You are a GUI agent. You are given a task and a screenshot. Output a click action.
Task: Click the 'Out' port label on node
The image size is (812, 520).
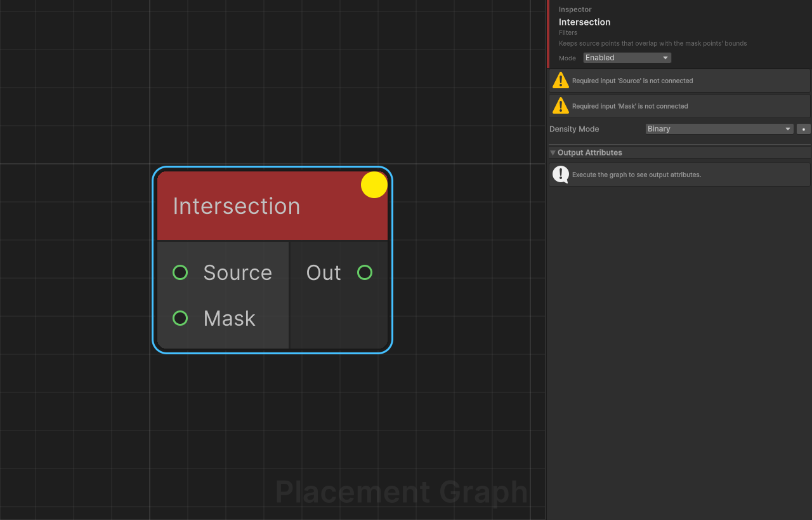tap(324, 272)
